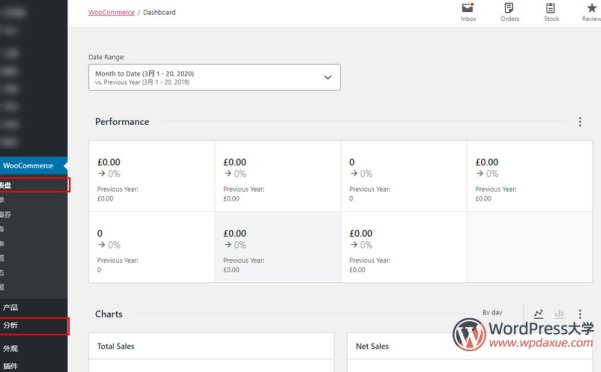Image resolution: width=601 pixels, height=372 pixels.
Task: Open the By day interval dropdown
Action: click(492, 313)
